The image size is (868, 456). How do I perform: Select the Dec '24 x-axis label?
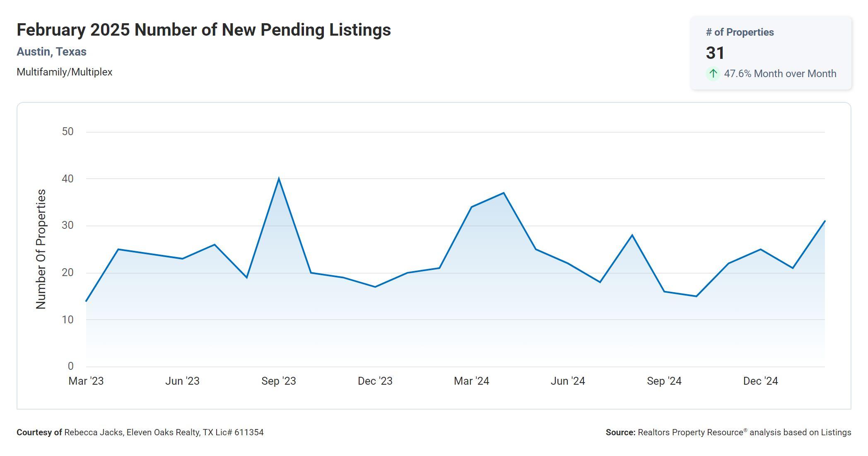(760, 381)
